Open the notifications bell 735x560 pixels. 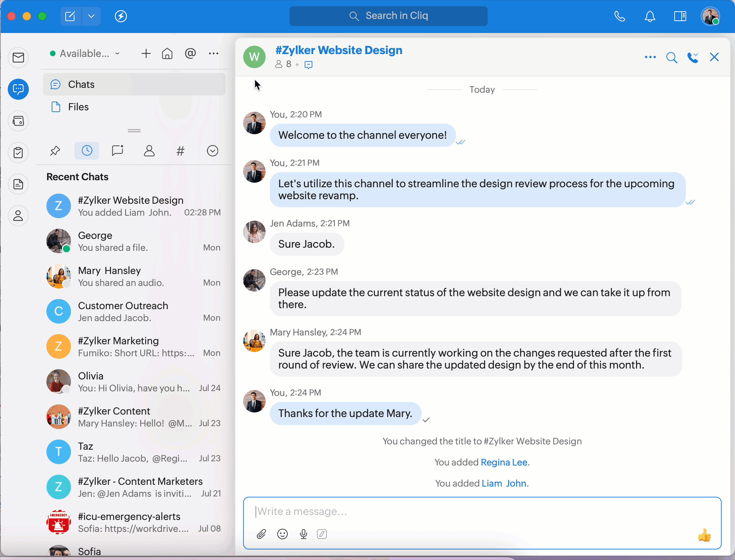(650, 16)
